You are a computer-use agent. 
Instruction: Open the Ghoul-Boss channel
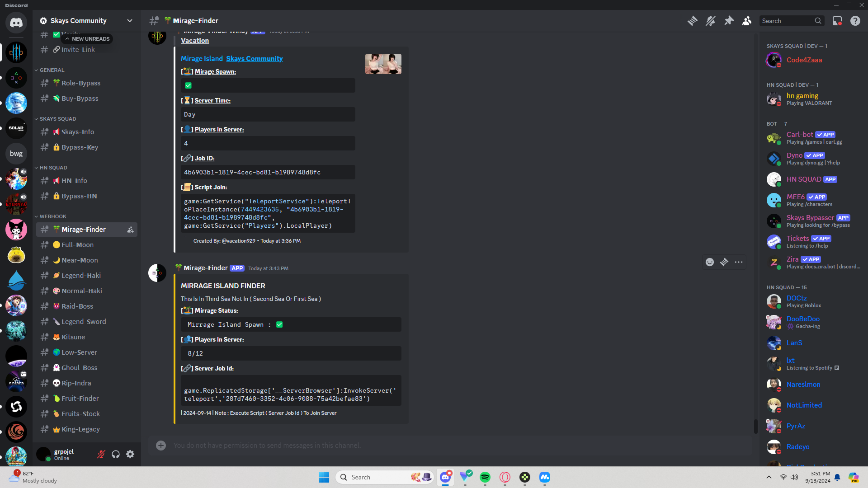pyautogui.click(x=87, y=368)
